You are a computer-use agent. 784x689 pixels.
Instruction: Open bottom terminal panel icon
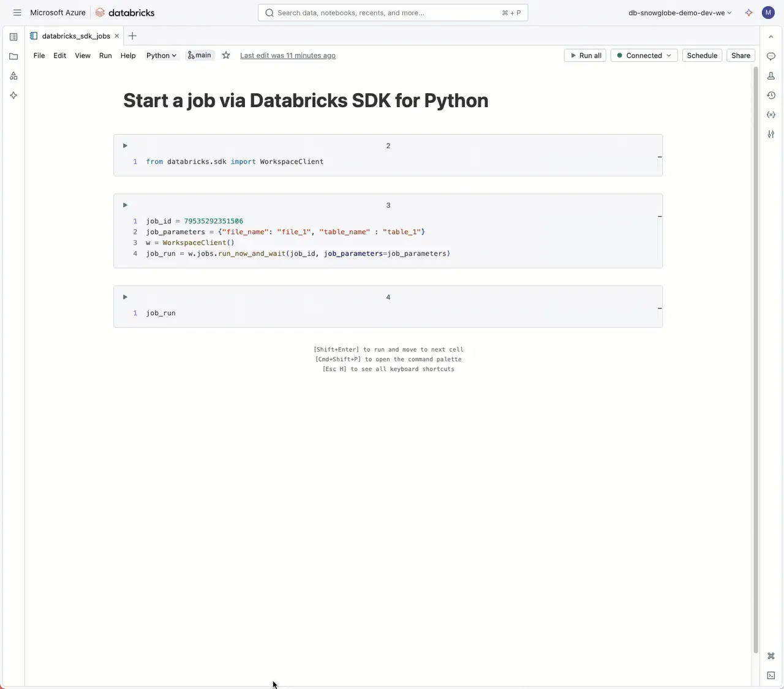point(771,676)
